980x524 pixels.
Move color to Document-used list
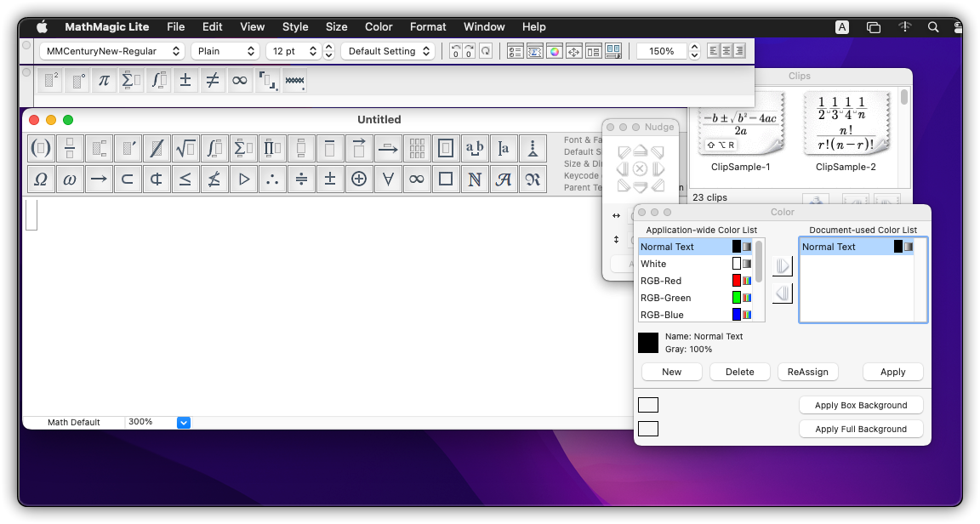(783, 265)
